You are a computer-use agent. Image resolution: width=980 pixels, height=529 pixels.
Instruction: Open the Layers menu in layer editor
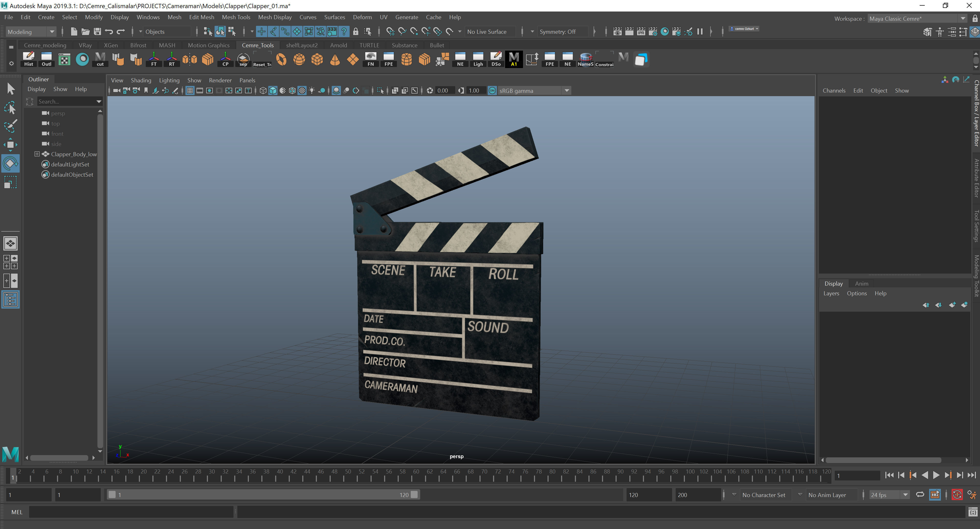click(x=831, y=293)
